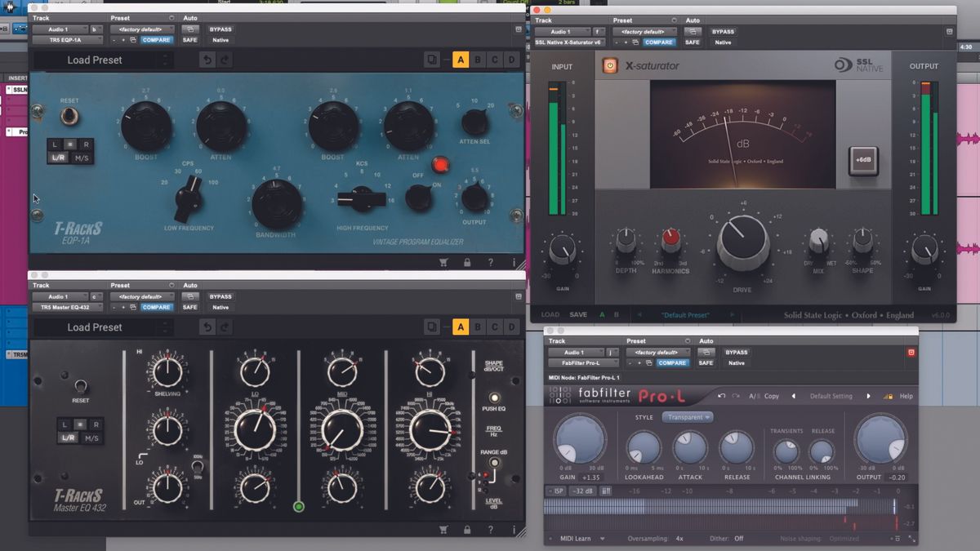Image resolution: width=980 pixels, height=551 pixels.
Task: Open T-RackS help via the question mark icon
Action: click(491, 262)
